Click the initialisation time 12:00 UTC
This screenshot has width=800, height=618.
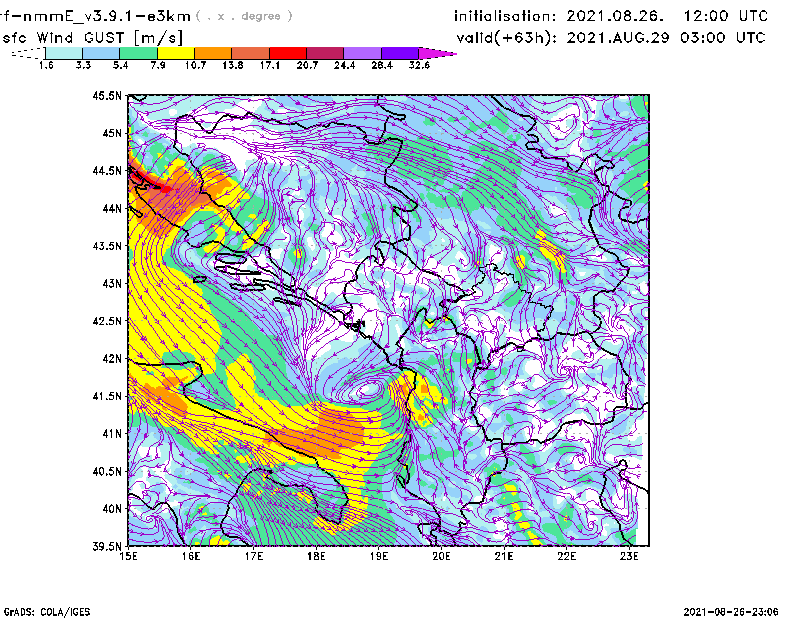coord(726,16)
